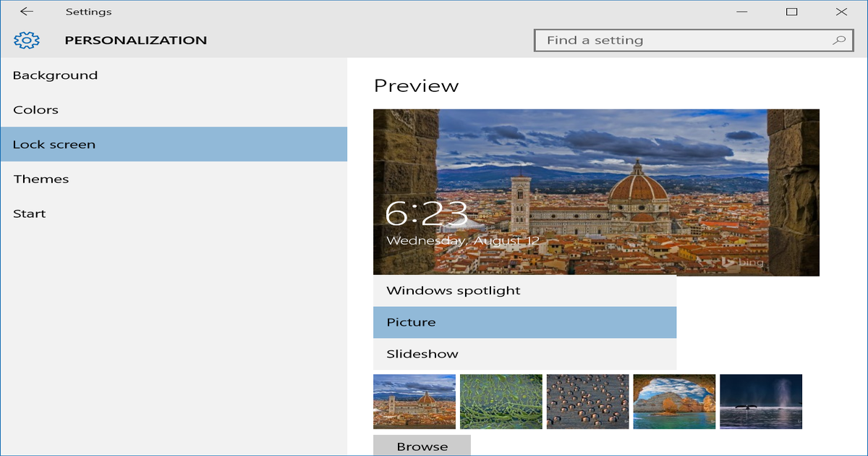868x456 pixels.
Task: Click the Browse button to pick an image
Action: 422,445
